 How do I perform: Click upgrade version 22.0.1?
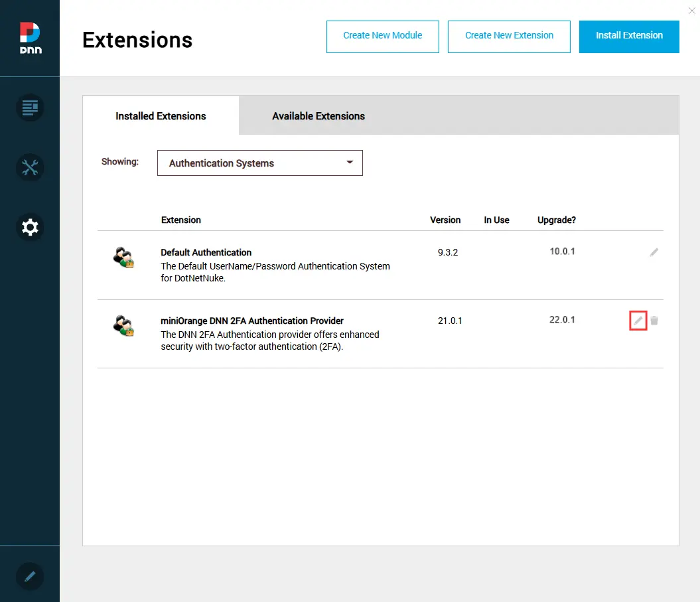point(562,320)
